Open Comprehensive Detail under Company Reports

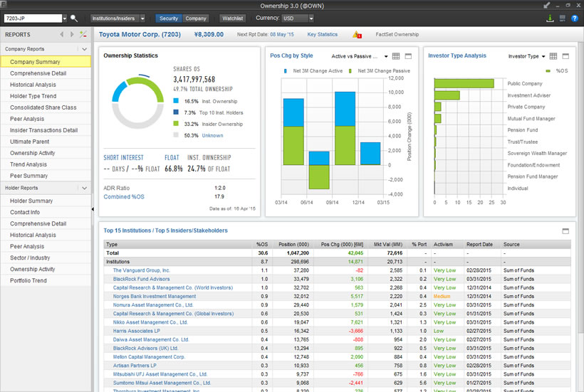(x=46, y=73)
